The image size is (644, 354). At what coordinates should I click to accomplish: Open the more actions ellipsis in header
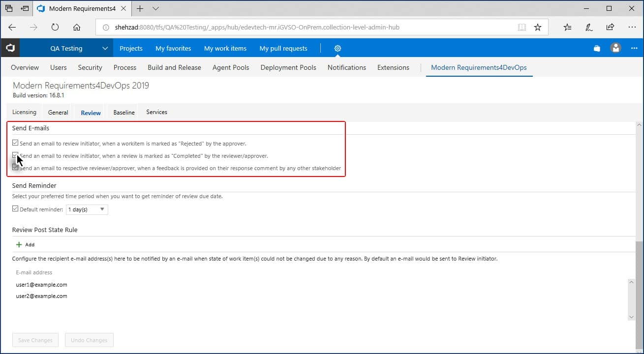coord(634,48)
